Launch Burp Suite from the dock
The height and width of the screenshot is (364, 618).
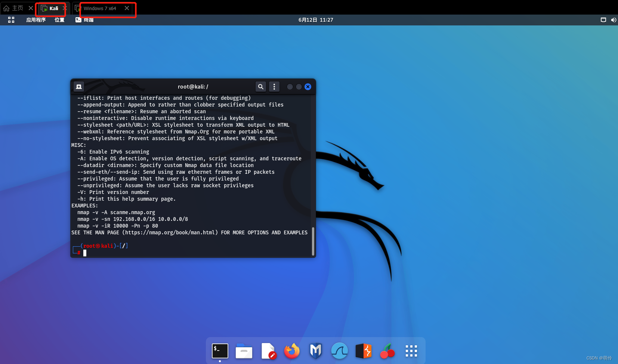click(364, 351)
